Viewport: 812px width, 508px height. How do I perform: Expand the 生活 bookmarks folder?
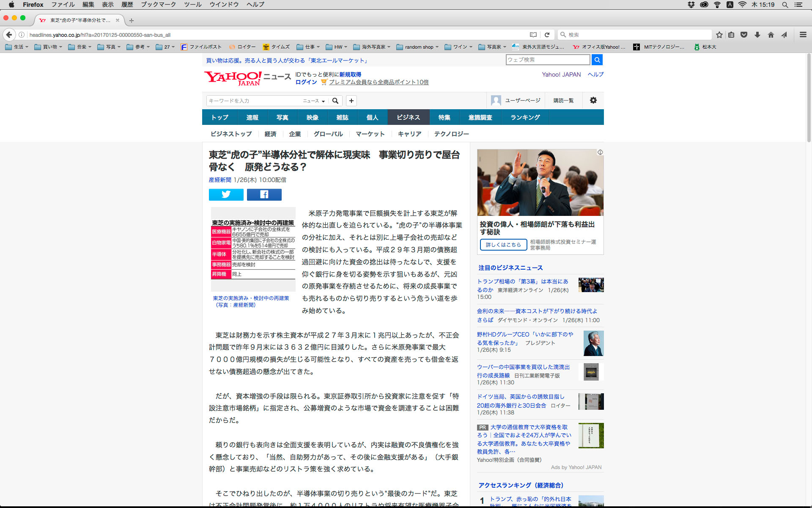[x=17, y=47]
